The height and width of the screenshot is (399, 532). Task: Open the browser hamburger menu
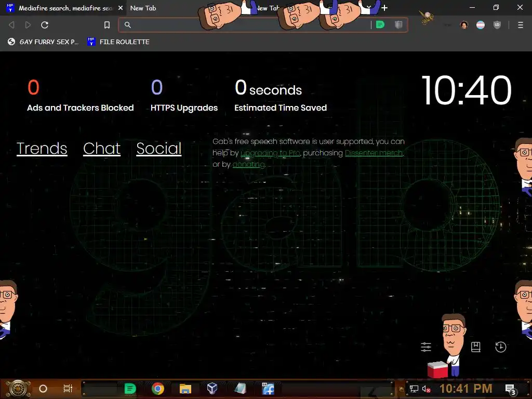point(521,25)
